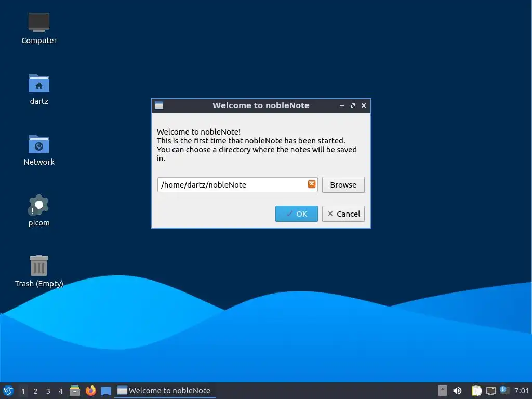Select the picom desktop icon
The width and height of the screenshot is (532, 399).
pyautogui.click(x=39, y=210)
